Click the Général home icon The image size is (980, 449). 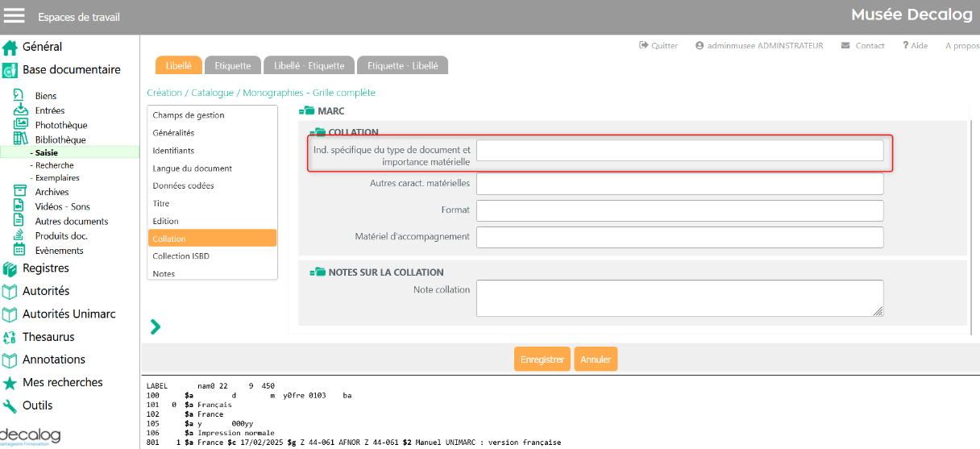point(10,48)
